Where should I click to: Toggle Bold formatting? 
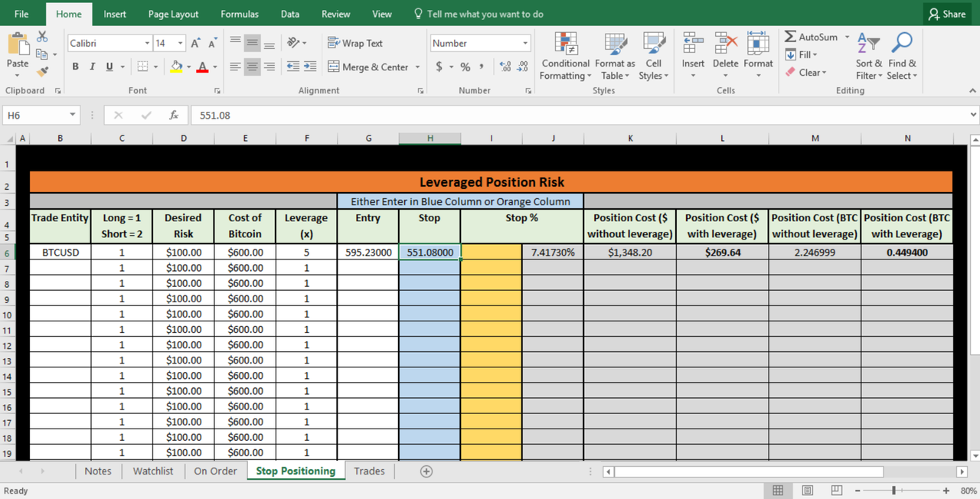(x=75, y=67)
